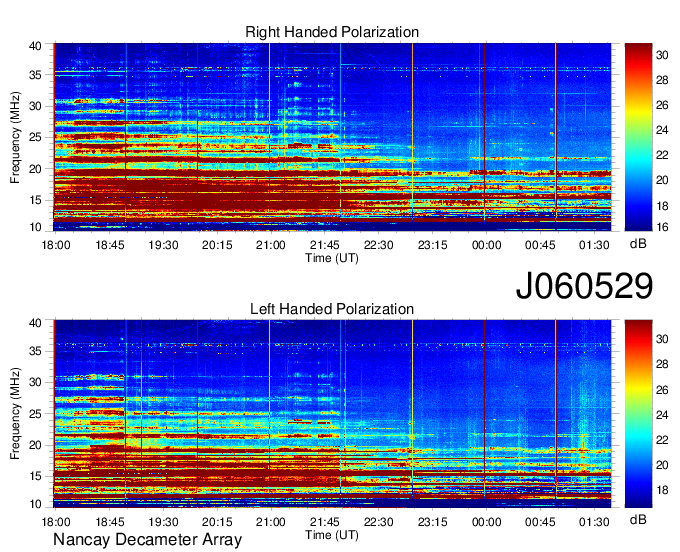Click the 18 dB value on left-handed color bar

(662, 490)
